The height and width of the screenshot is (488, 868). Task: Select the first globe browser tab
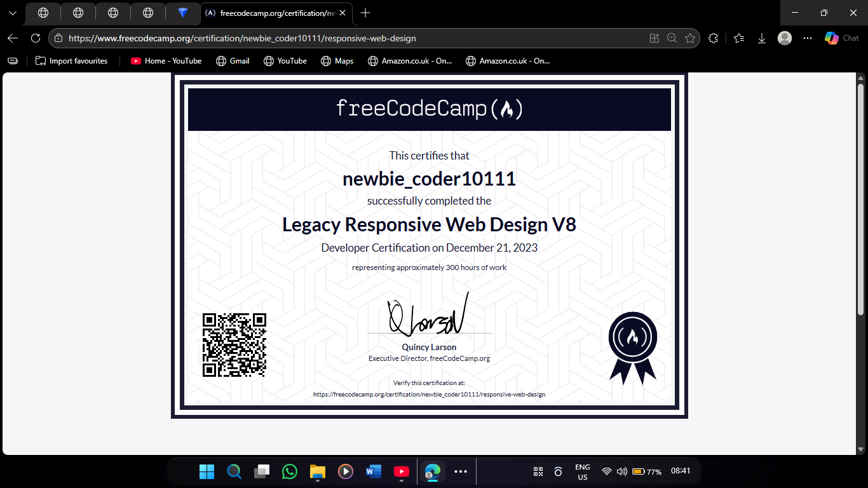pos(43,13)
